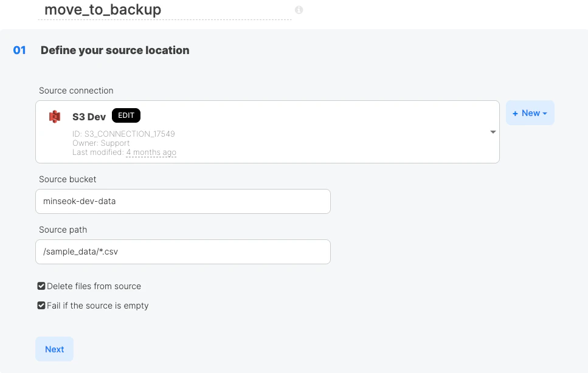588x373 pixels.
Task: Click the info icon beside the job name
Action: point(299,10)
